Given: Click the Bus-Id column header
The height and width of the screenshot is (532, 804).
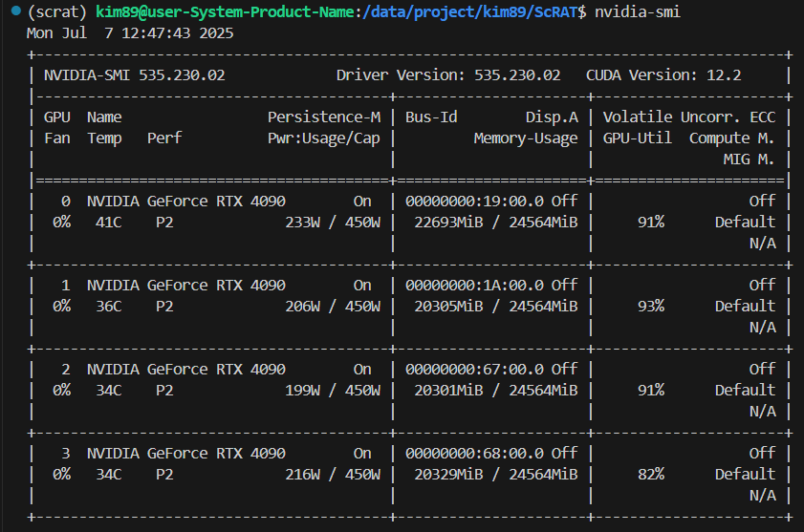Looking at the screenshot, I should [431, 117].
